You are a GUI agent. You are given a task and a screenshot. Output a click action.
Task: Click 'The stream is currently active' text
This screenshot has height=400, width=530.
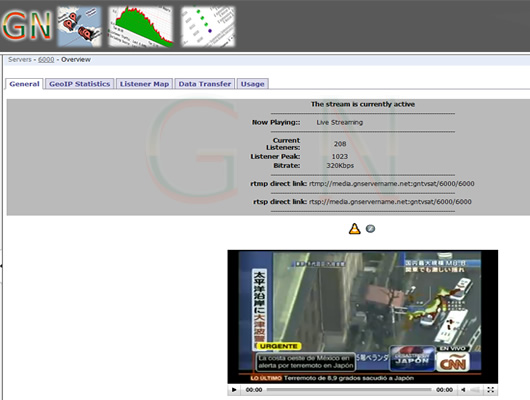363,104
